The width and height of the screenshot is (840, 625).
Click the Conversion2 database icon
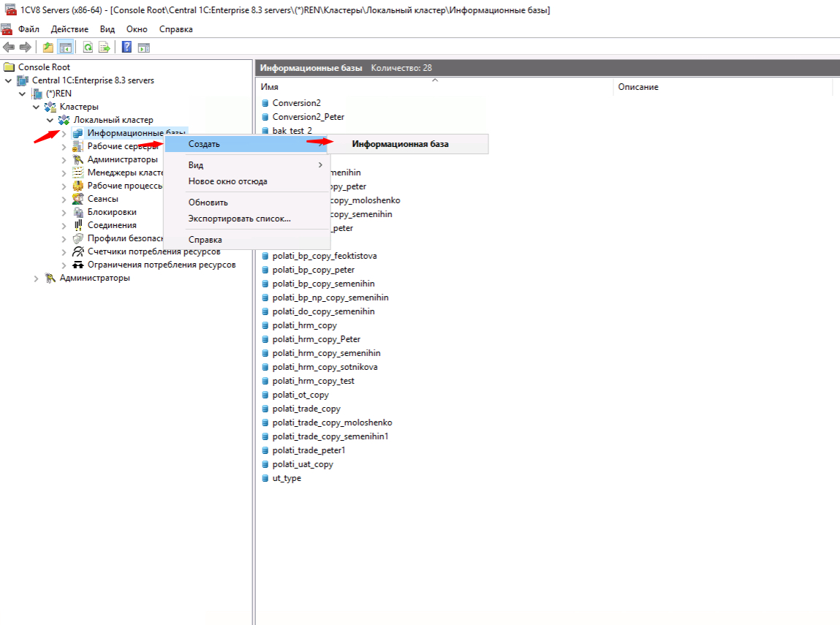coord(265,103)
